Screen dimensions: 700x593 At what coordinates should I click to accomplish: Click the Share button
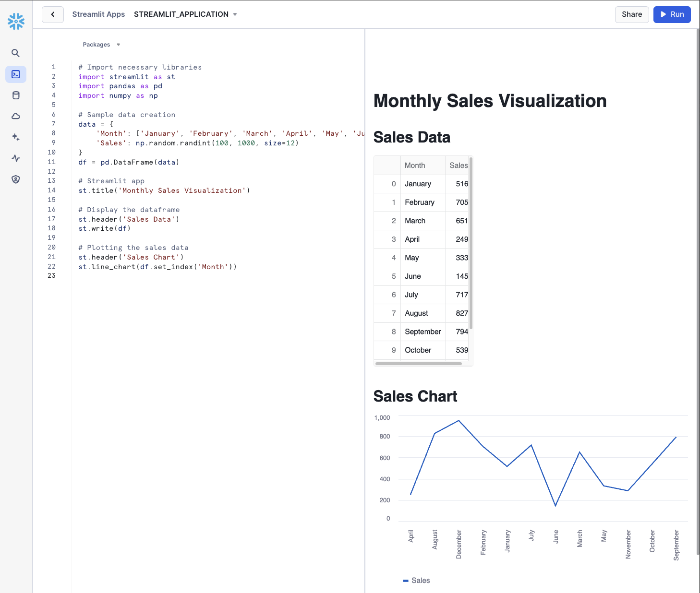(632, 14)
